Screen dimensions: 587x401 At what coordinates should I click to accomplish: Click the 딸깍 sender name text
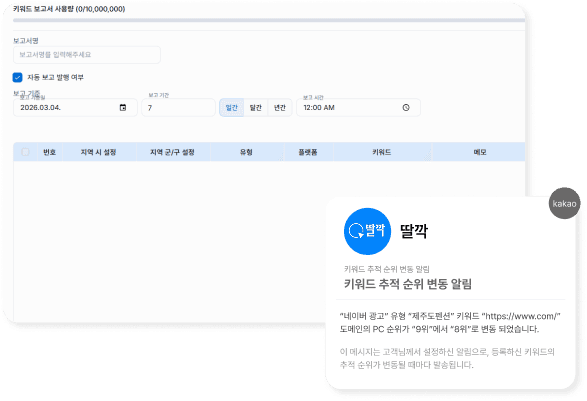tap(414, 231)
